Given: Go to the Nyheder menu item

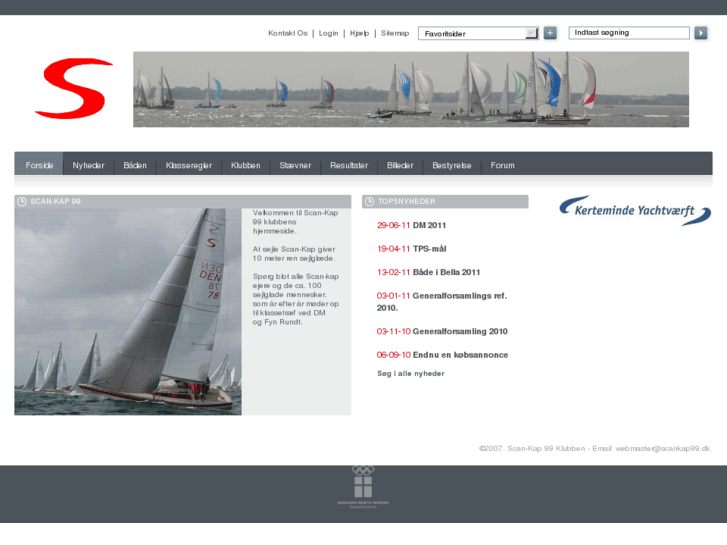Looking at the screenshot, I should [88, 165].
